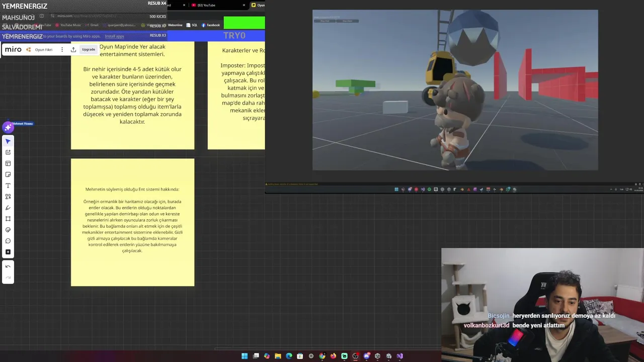Click the white cube in the game scene
The height and width of the screenshot is (362, 644).
coord(395,107)
